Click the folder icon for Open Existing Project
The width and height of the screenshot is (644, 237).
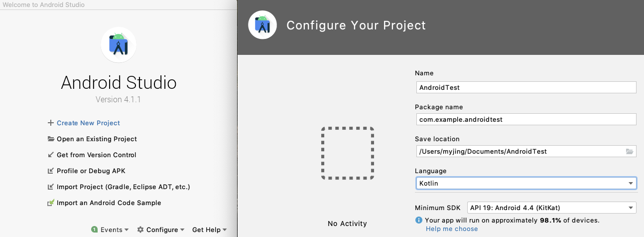50,139
